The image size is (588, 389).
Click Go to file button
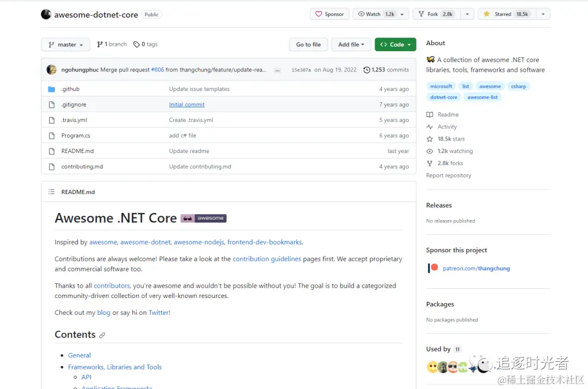click(308, 44)
